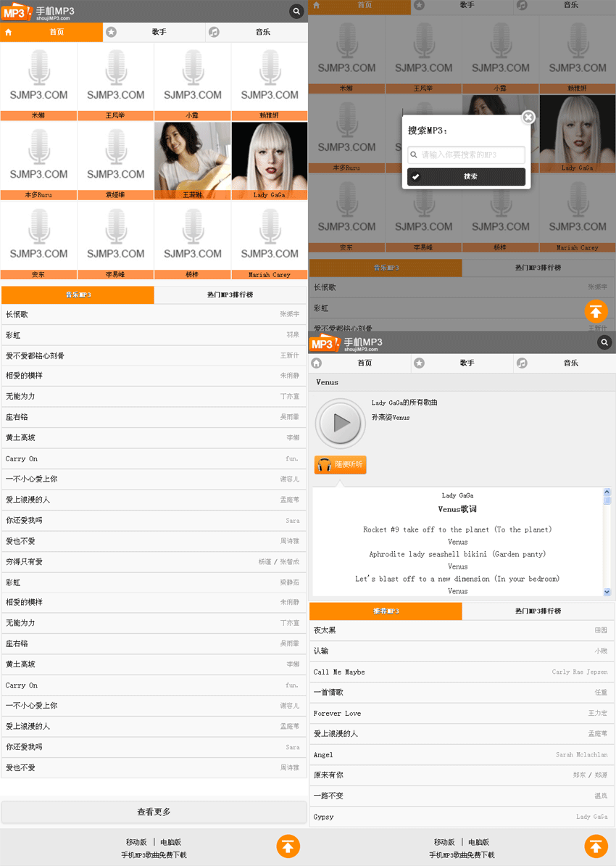Click the 随便听听 headphone button
Viewport: 616px width, 866px height.
coord(341,464)
